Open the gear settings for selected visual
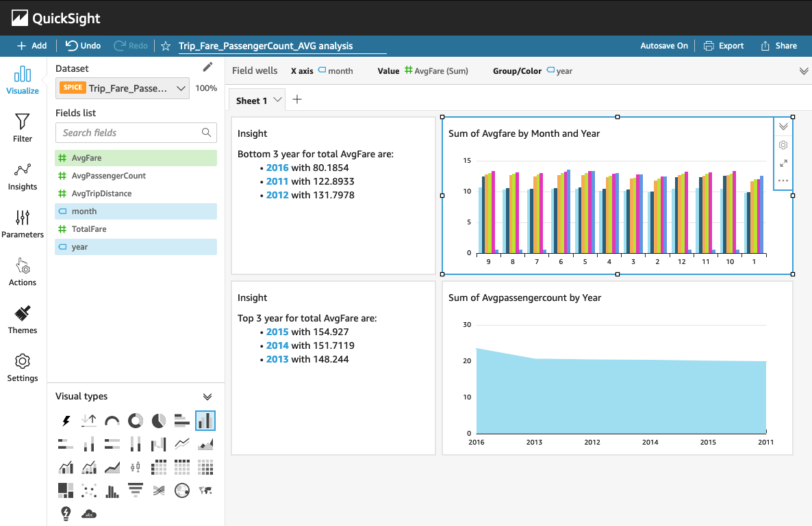This screenshot has height=526, width=812. tap(783, 145)
